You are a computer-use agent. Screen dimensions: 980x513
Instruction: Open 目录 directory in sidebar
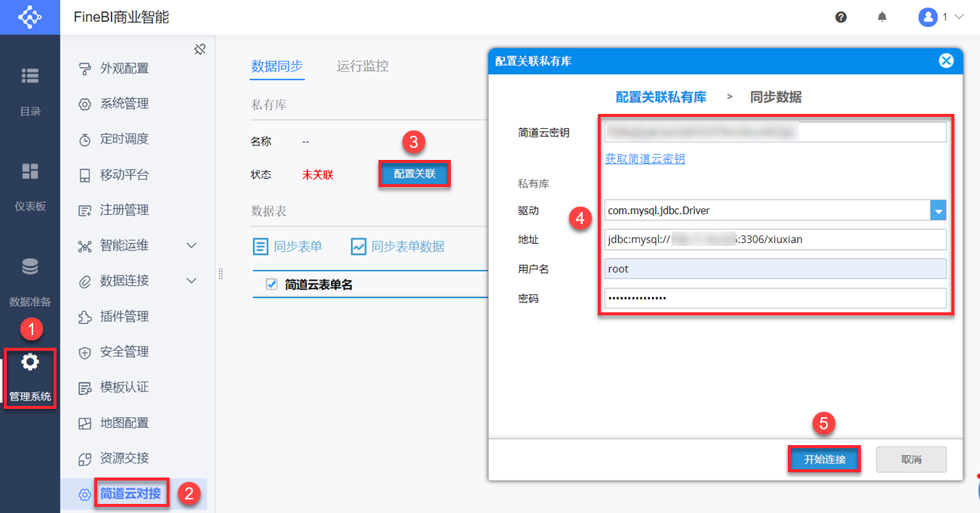(30, 91)
